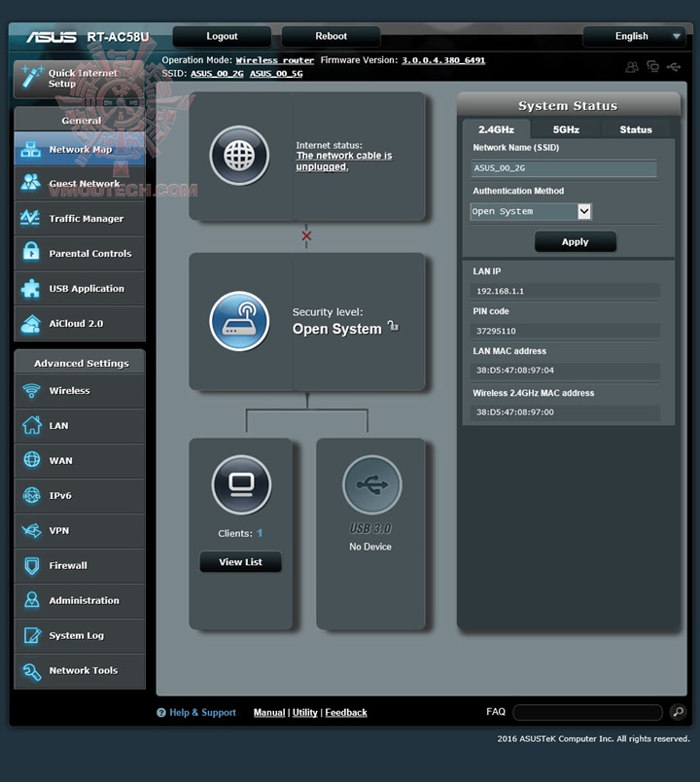Click the IPv6 globe icon
Screen dimensions: 700x782
[31, 495]
